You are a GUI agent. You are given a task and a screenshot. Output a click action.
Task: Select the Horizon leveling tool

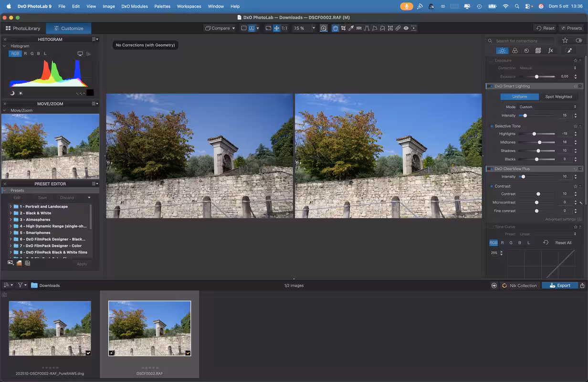359,28
